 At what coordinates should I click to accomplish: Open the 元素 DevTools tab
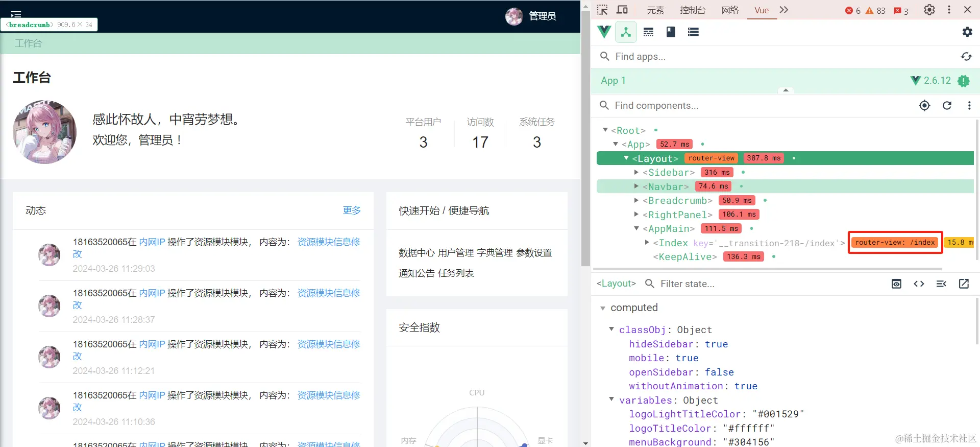point(655,10)
